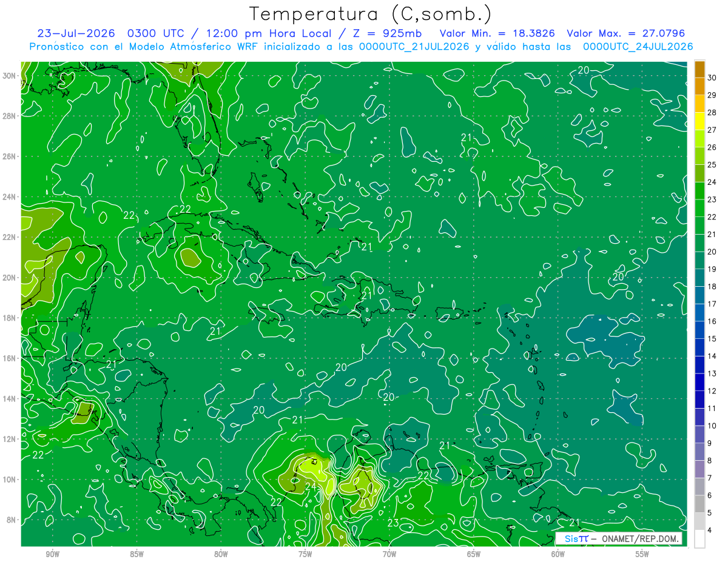The width and height of the screenshot is (728, 562).
Task: Click the 70W longitude axis label
Action: pos(389,554)
